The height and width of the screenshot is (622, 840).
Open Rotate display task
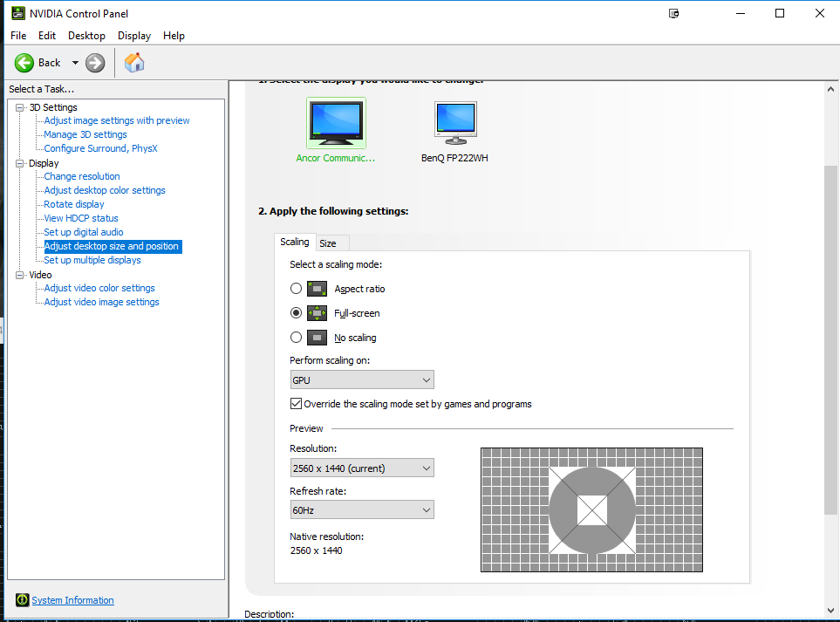74,204
